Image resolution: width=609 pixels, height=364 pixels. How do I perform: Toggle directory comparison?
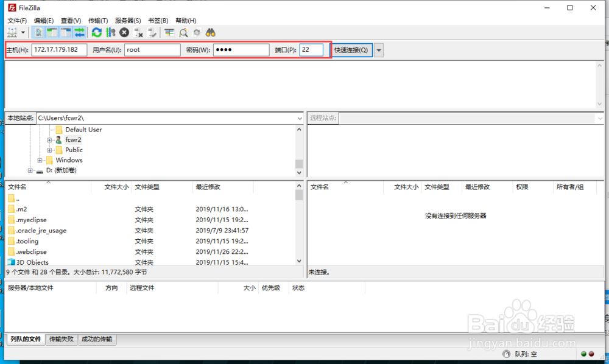click(x=183, y=33)
